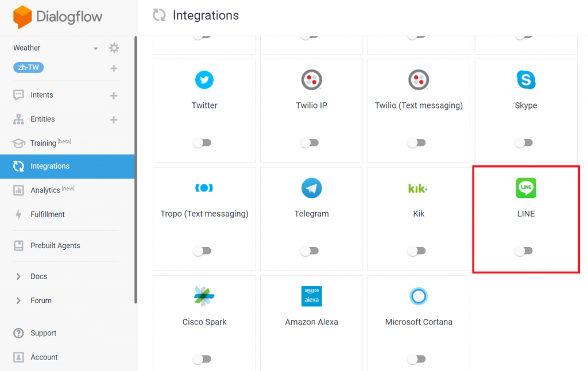Image resolution: width=588 pixels, height=371 pixels.
Task: Open Prebuilt Agents
Action: coord(55,246)
